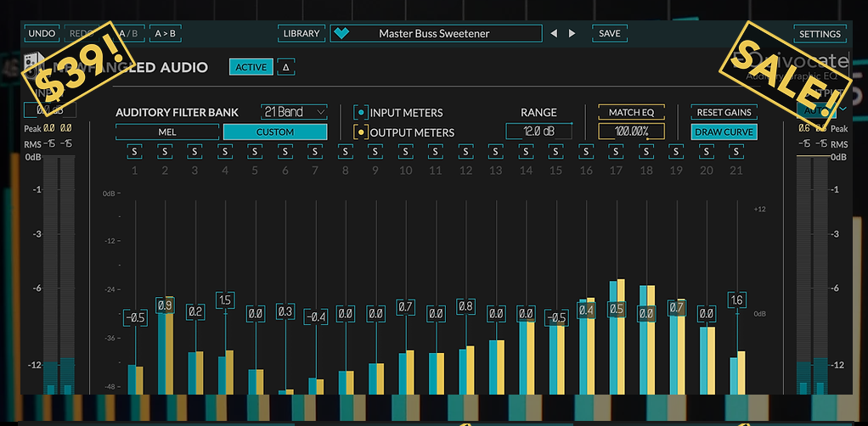
Task: Disable the OUTPUT METERS toggle
Action: pyautogui.click(x=361, y=132)
